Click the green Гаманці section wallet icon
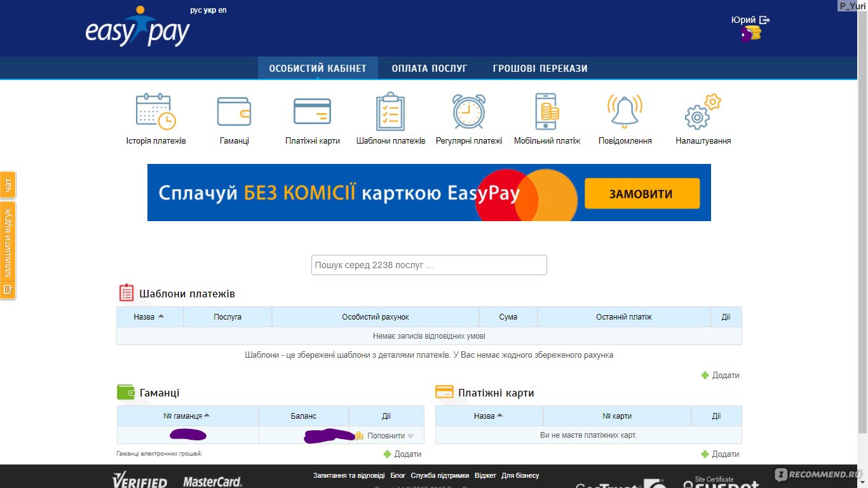868x488 pixels. [126, 392]
